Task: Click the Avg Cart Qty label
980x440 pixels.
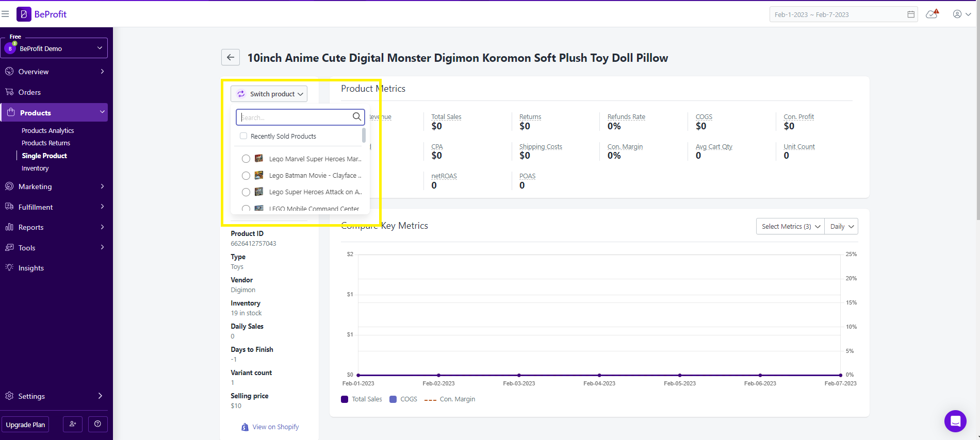Action: click(x=714, y=147)
